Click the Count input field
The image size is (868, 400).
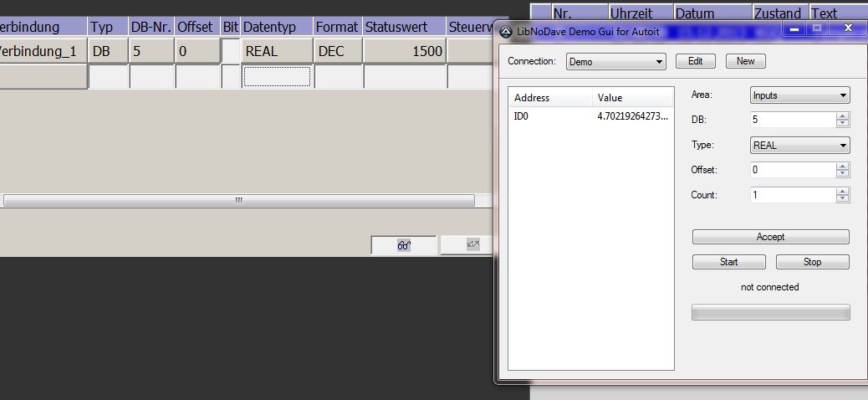(792, 195)
